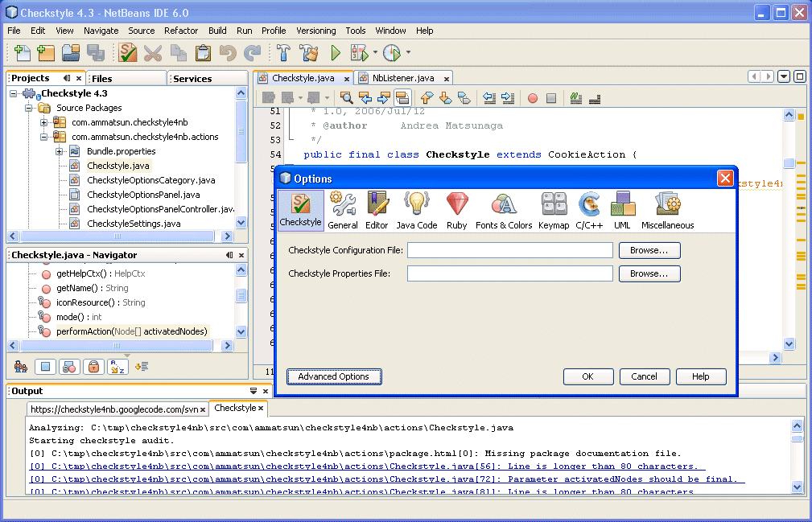Open the Fonts & Colors options category
812x522 pixels.
504,209
